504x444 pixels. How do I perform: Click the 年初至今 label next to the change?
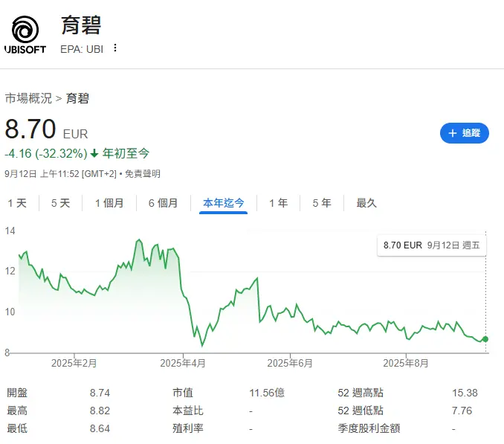click(x=126, y=154)
